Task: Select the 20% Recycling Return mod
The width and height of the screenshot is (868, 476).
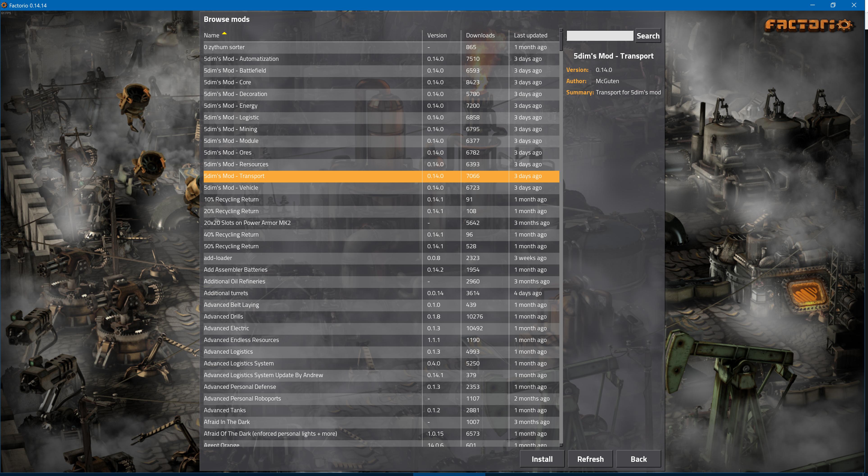Action: 381,211
